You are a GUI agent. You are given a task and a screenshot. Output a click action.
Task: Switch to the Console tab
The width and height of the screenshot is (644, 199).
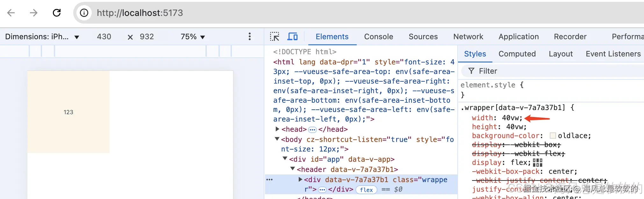pyautogui.click(x=378, y=37)
